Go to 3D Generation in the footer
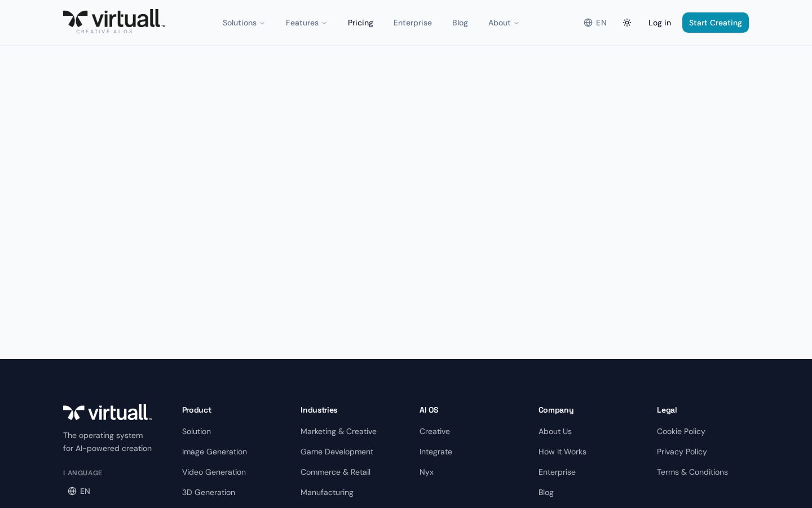Screen dimensions: 812x508 tap(209, 492)
